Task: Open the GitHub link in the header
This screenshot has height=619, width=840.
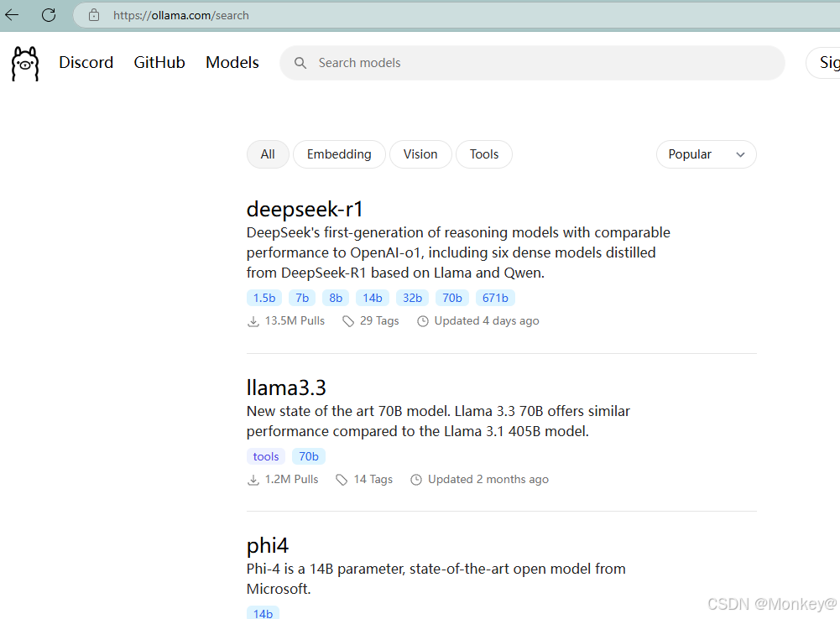Action: tap(159, 63)
